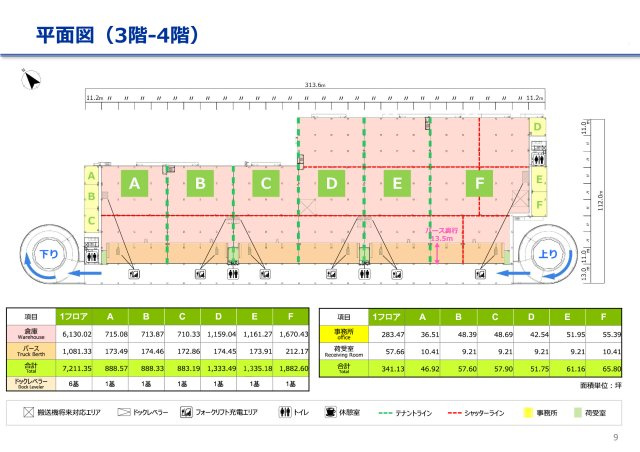Viewport: 640px width, 452px height.
Task: Select the green tenant line legend marker
Action: point(384,411)
